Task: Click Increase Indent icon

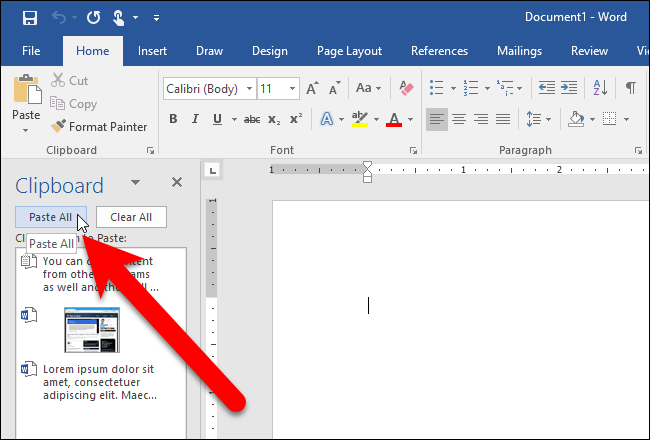Action: [x=569, y=88]
